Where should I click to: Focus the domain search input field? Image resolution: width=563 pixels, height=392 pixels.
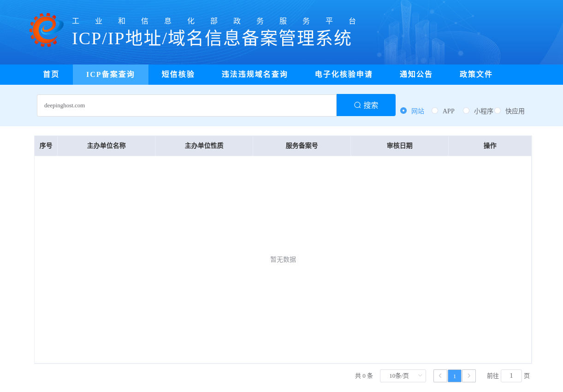click(x=187, y=105)
